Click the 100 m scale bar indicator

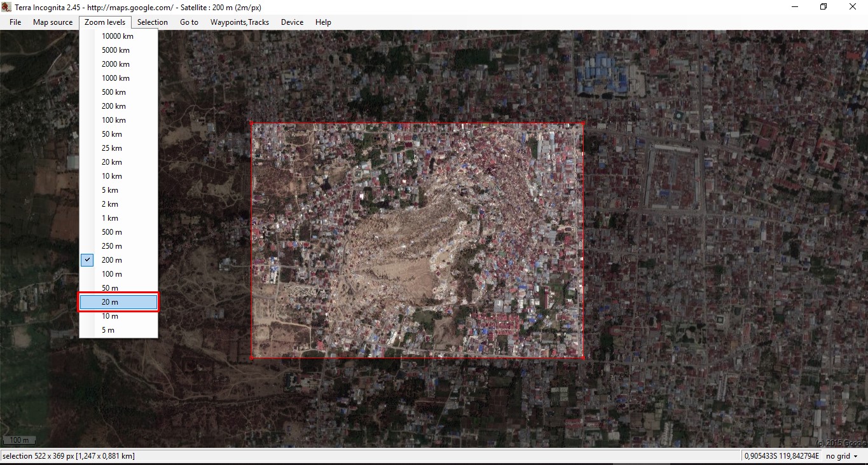pos(19,440)
